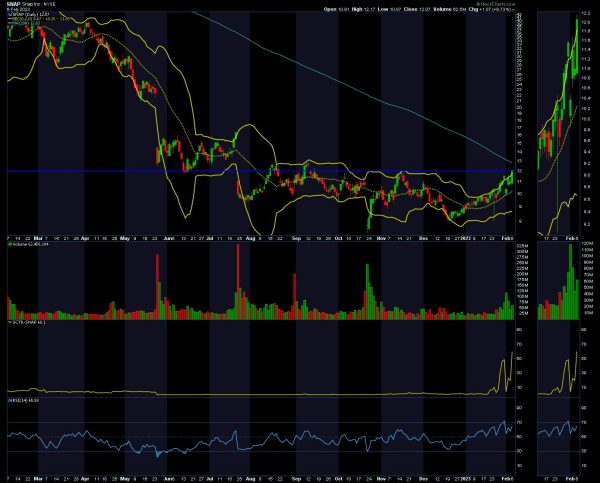The width and height of the screenshot is (600, 483).
Task: Click the SNAP ticker symbol in the header
Action: click(x=13, y=5)
